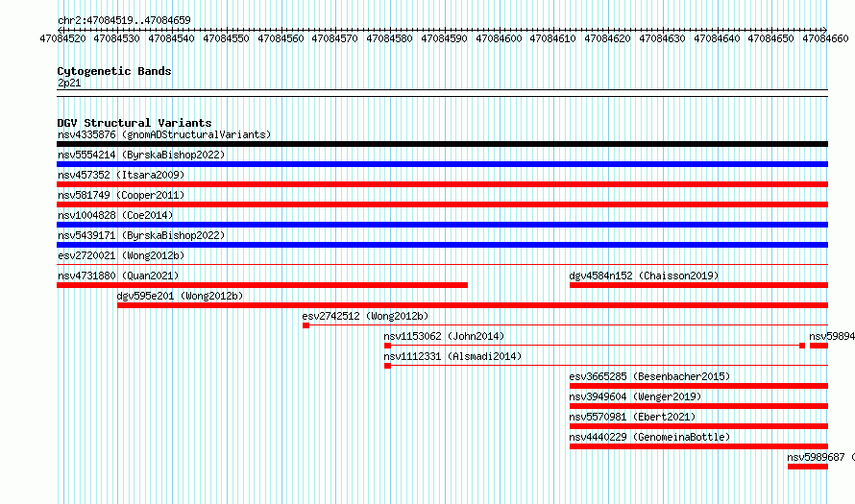
Task: Open nsv1004828 Coe2014 variant label
Action: click(115, 215)
